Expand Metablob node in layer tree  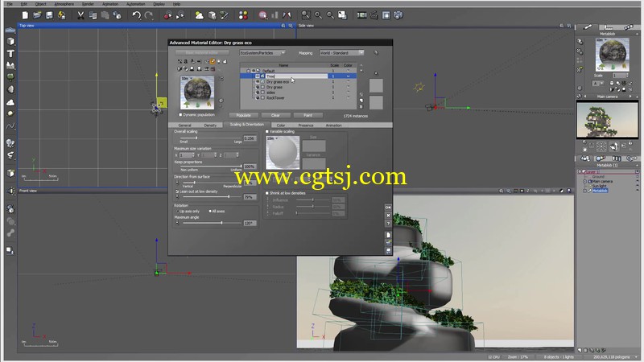pyautogui.click(x=585, y=191)
